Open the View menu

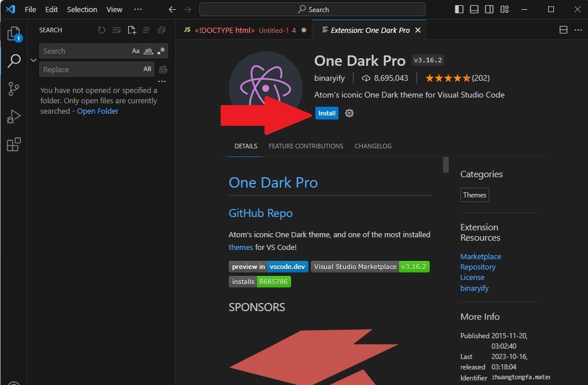point(114,9)
